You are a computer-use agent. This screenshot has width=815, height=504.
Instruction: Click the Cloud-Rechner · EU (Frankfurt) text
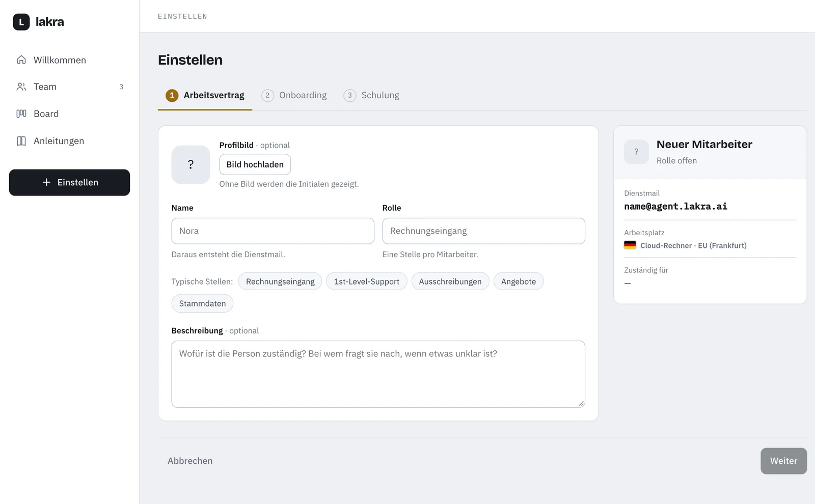click(693, 245)
